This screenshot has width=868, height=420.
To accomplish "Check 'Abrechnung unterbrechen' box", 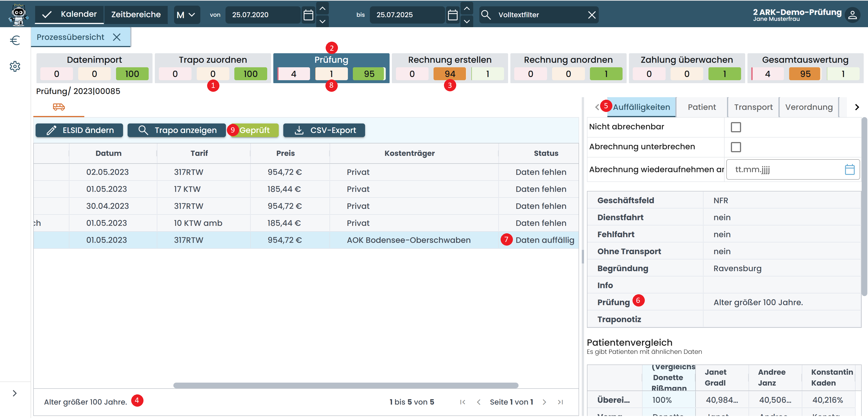I will coord(736,147).
